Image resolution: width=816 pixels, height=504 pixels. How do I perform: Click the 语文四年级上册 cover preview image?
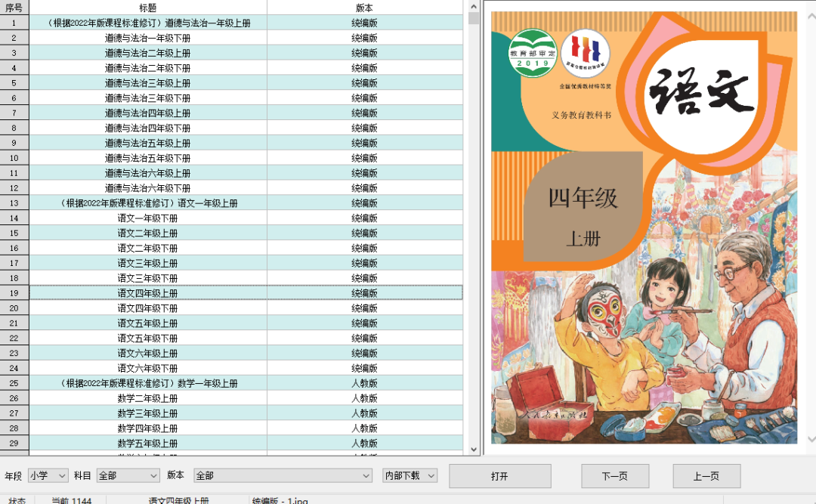point(644,227)
